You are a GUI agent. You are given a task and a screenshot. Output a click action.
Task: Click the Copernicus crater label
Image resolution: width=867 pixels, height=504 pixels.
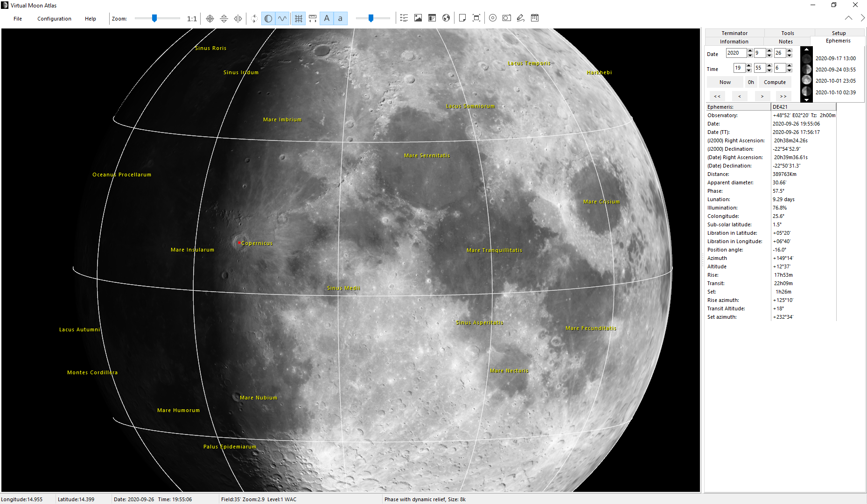tap(257, 243)
